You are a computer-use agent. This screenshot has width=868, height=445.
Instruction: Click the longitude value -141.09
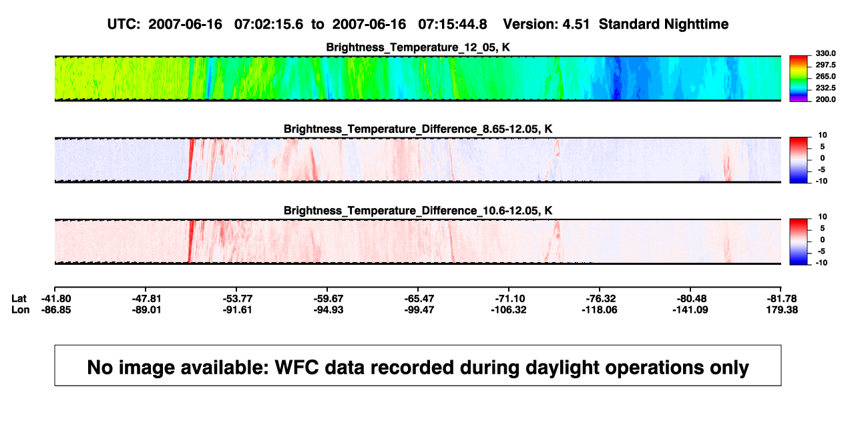(x=690, y=310)
